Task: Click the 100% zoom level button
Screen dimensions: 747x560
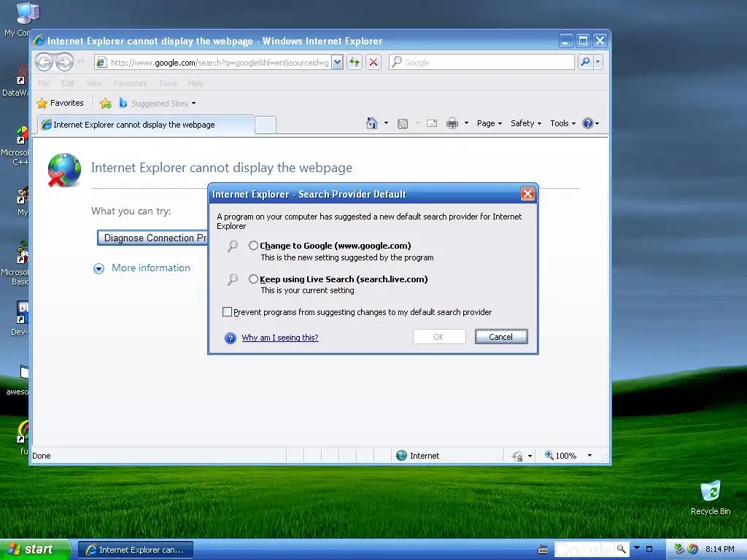Action: click(561, 456)
